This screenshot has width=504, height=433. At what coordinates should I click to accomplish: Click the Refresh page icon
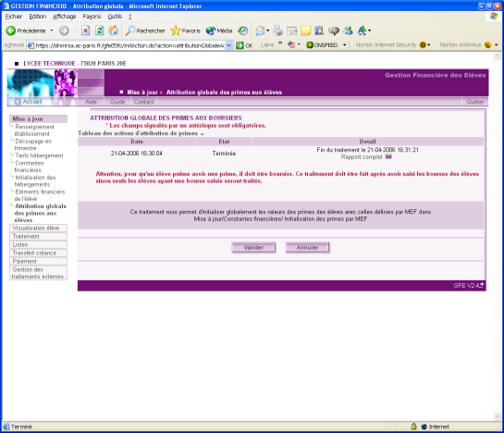(100, 31)
